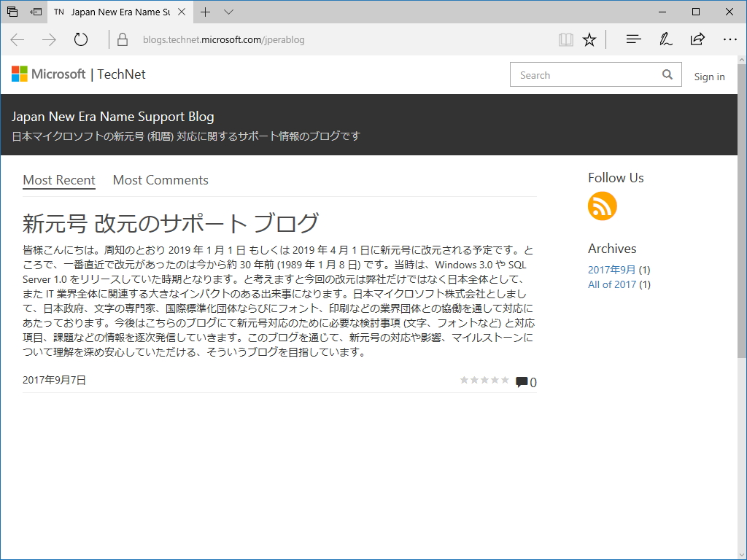Image resolution: width=747 pixels, height=560 pixels.
Task: Add page to favorites with the star
Action: pos(589,39)
